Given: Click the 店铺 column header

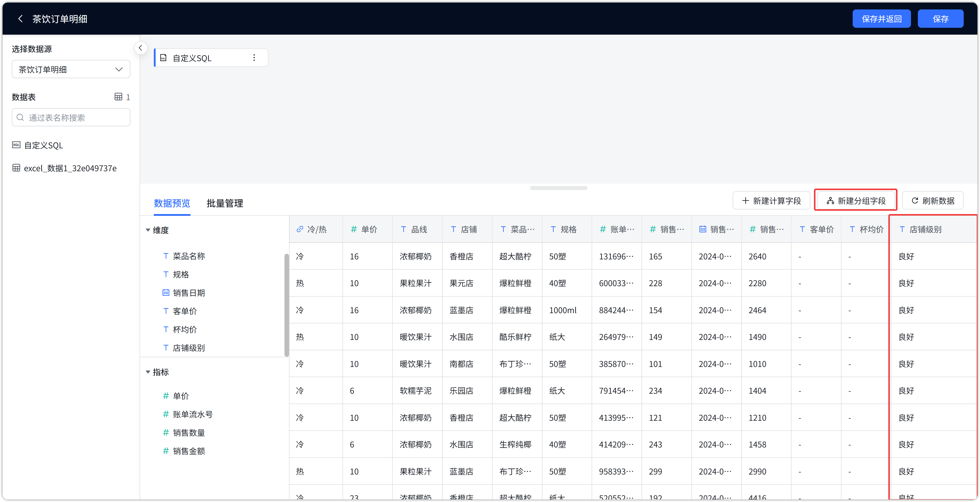Looking at the screenshot, I should point(467,229).
